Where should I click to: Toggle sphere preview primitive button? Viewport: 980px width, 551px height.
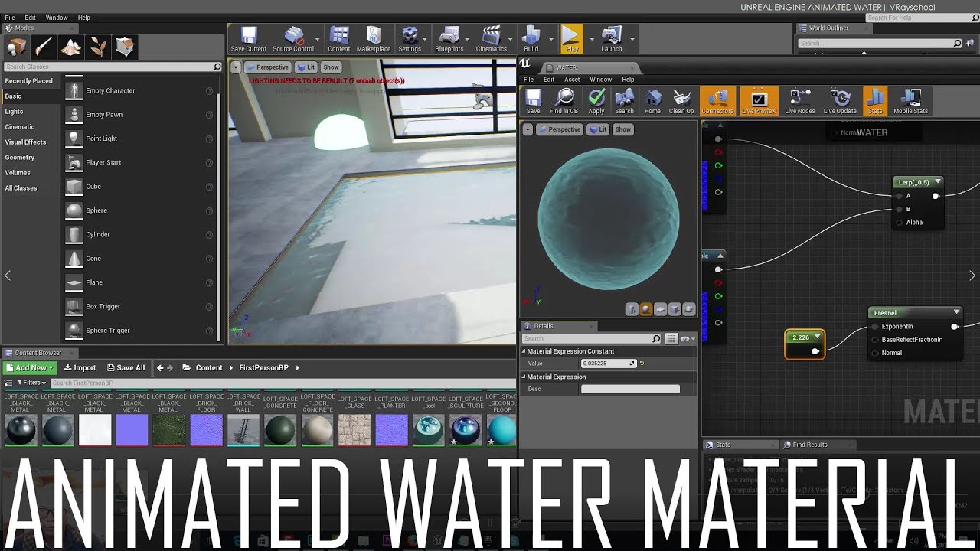tap(645, 309)
